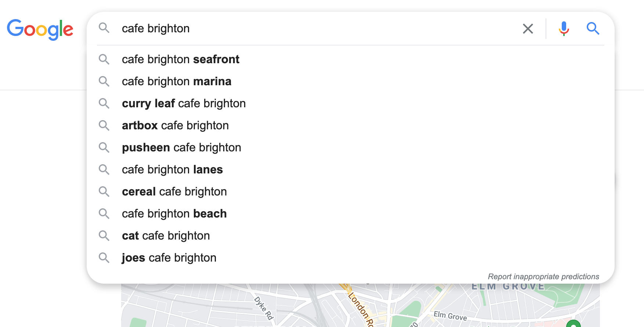Pick 'curry leaf cafe brighton' suggestion
The height and width of the screenshot is (327, 644).
[184, 104]
